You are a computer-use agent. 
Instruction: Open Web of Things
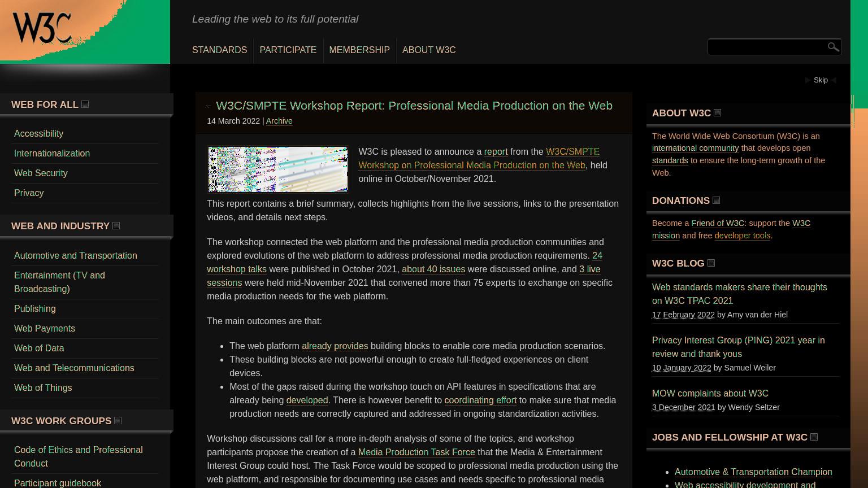(43, 387)
